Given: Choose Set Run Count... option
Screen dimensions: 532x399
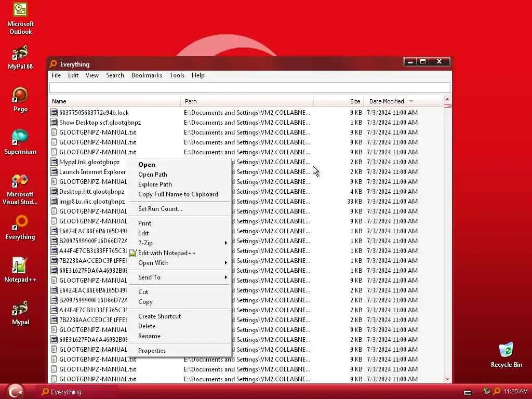Looking at the screenshot, I should (x=179, y=209).
